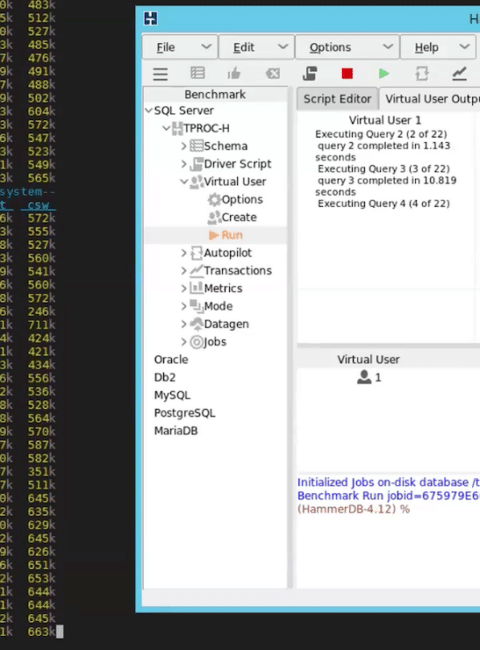
Task: Click the virtual user 1 status icon
Action: pos(364,377)
